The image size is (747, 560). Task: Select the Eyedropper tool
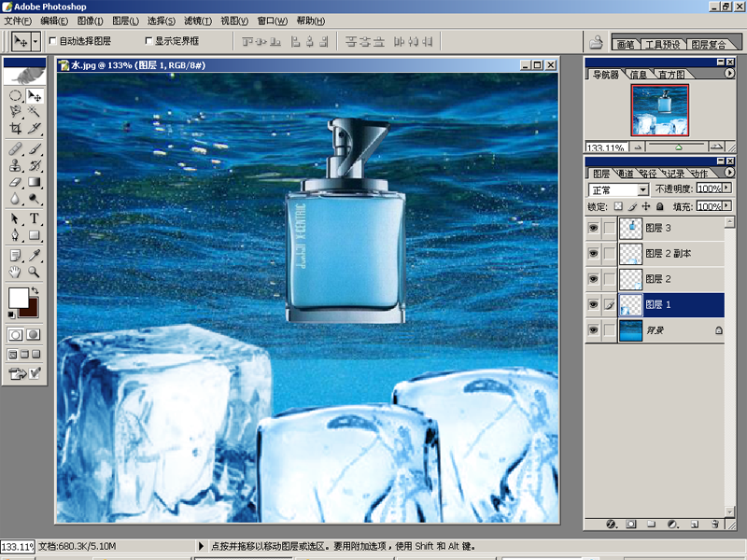35,256
